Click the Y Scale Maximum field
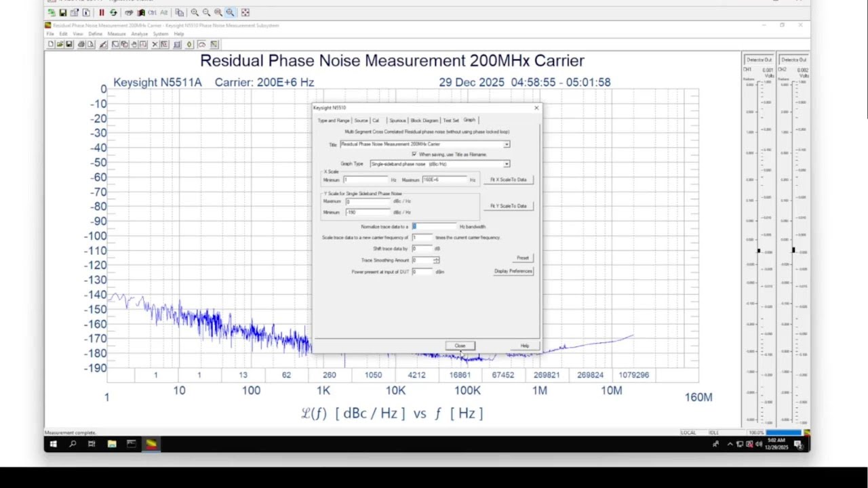The height and width of the screenshot is (488, 868). coord(368,201)
